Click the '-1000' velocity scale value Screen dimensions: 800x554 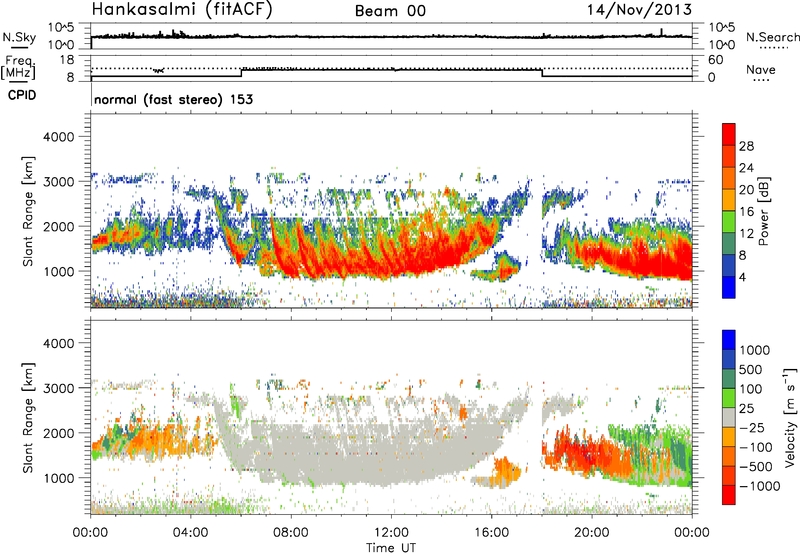759,486
